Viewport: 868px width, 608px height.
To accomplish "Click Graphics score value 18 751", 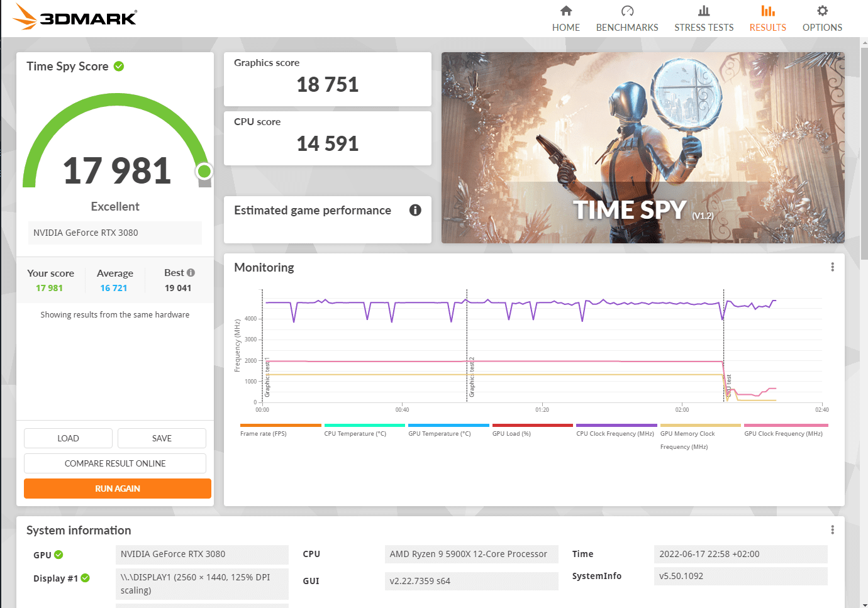I will coord(328,85).
